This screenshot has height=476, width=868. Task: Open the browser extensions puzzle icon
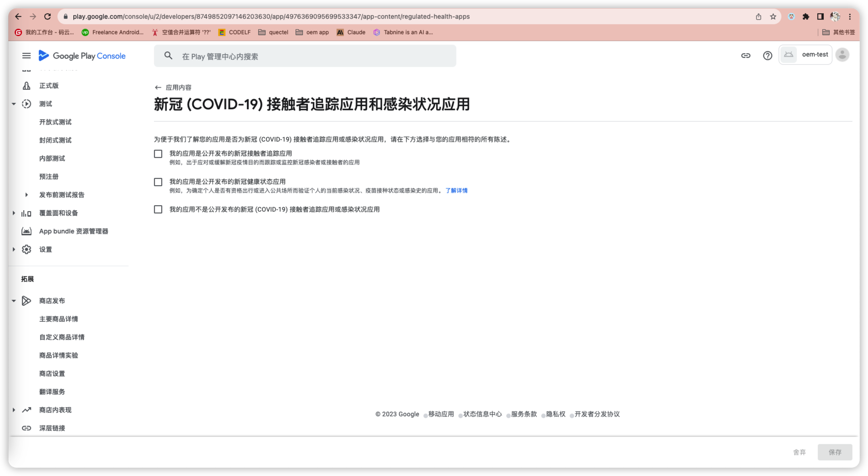[806, 16]
